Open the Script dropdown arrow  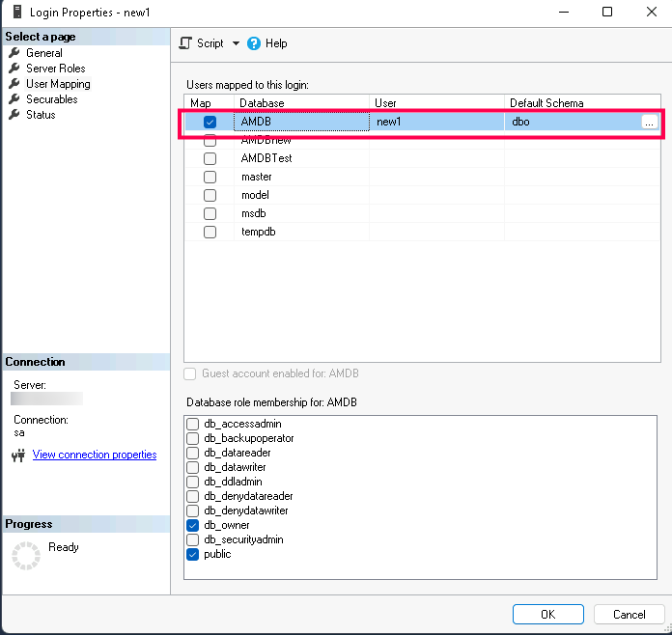(x=236, y=43)
